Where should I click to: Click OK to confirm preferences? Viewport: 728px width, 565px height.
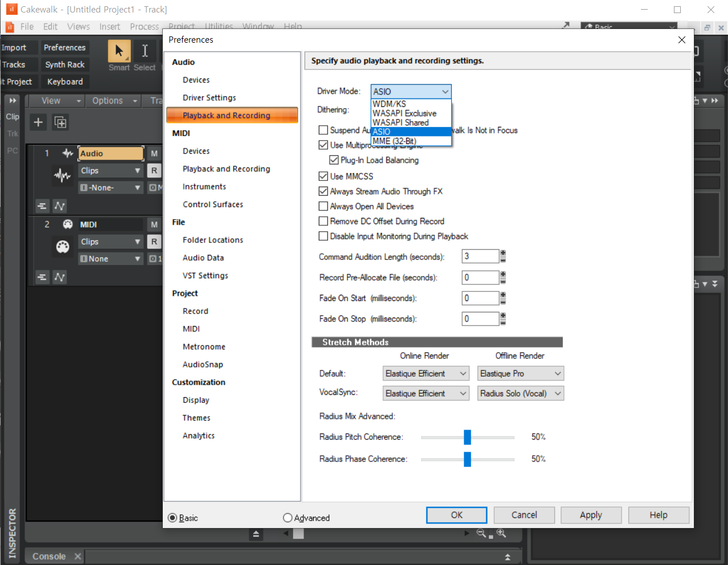[456, 515]
